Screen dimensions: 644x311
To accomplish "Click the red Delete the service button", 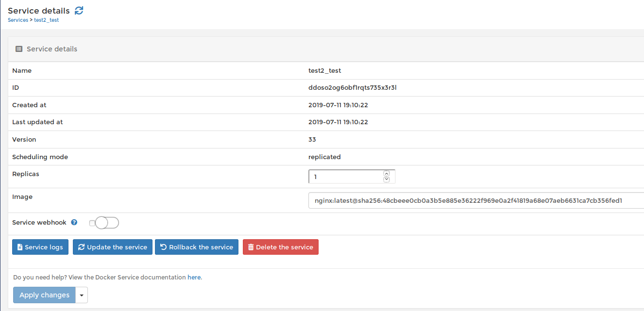I will [281, 247].
